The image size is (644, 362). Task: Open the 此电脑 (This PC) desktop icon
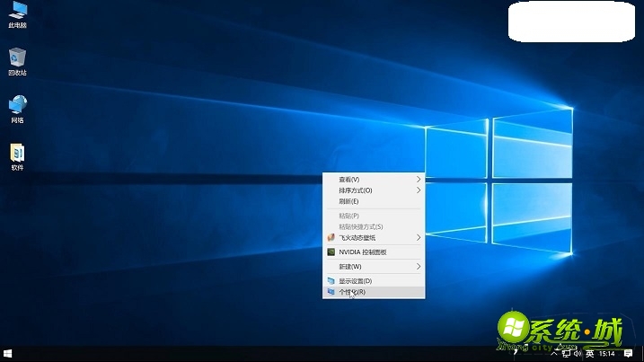pos(17,14)
